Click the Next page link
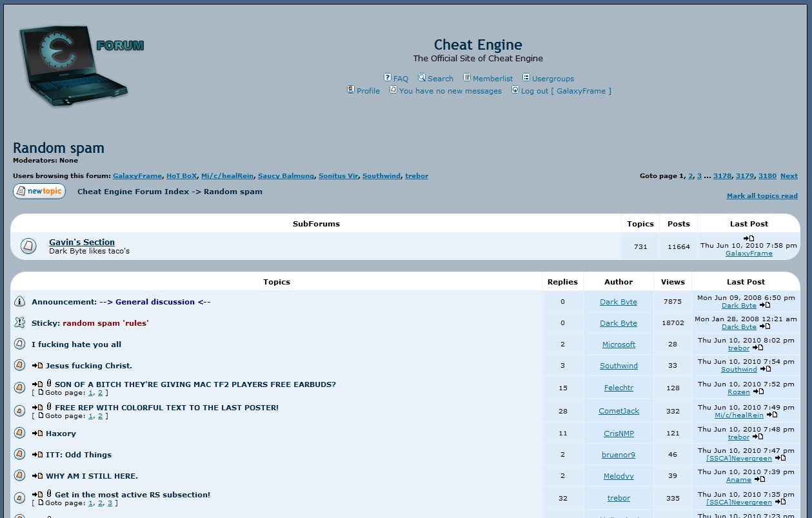Image resolution: width=812 pixels, height=518 pixels. tap(789, 175)
